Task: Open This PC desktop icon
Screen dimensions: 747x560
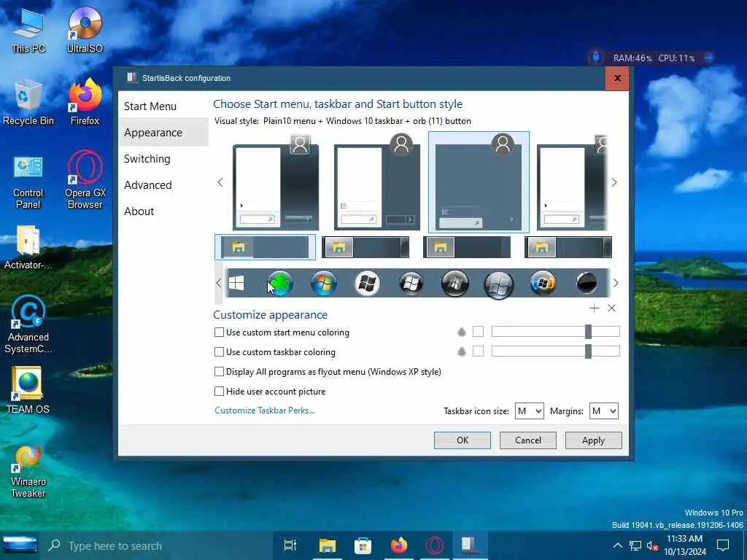Action: pos(28,29)
